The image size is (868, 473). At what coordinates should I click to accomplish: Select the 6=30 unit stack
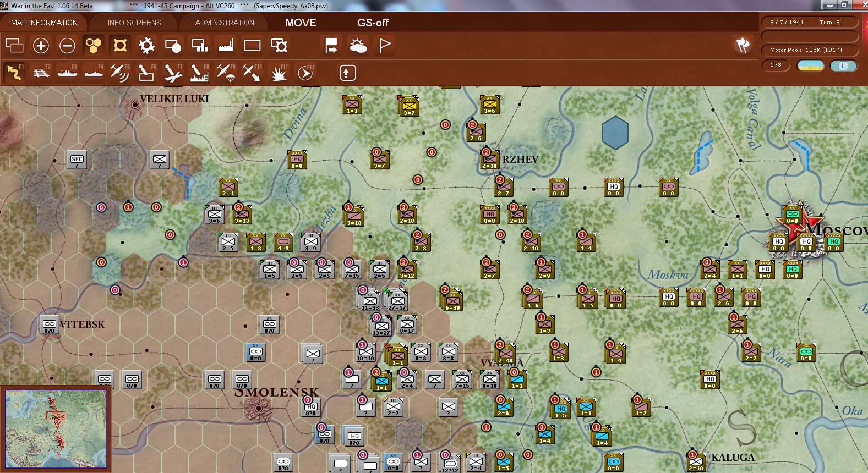pos(452,301)
